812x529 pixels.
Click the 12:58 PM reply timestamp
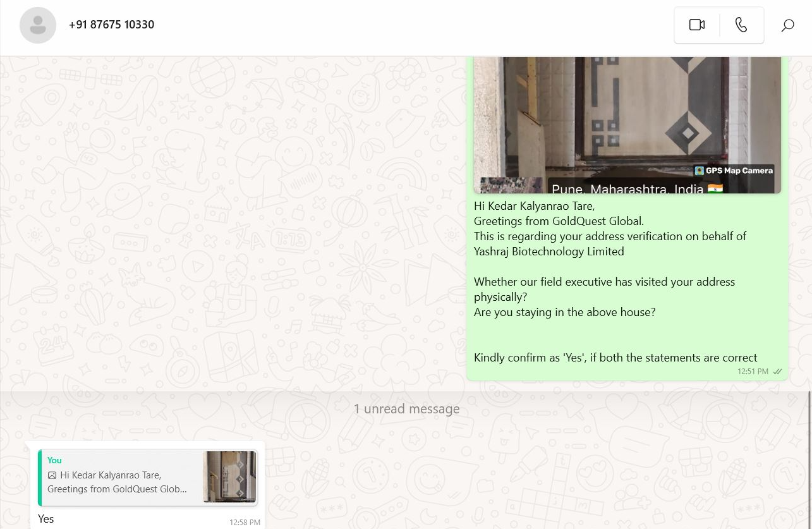tap(245, 523)
